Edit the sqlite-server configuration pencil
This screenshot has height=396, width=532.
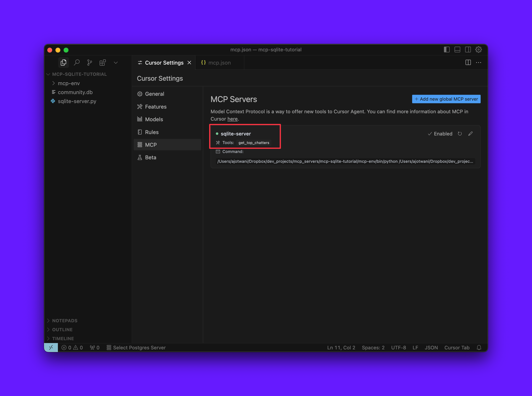tap(470, 134)
